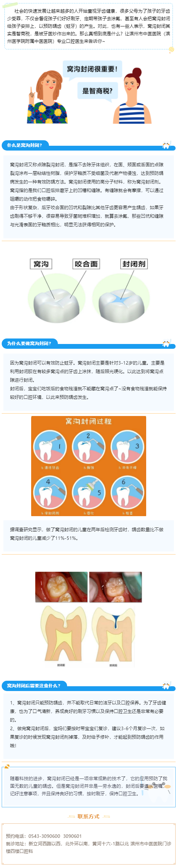Click the cartoon tooth beside 什么是窝沟封闭 header
This screenshot has height=868, width=178.
166,145
